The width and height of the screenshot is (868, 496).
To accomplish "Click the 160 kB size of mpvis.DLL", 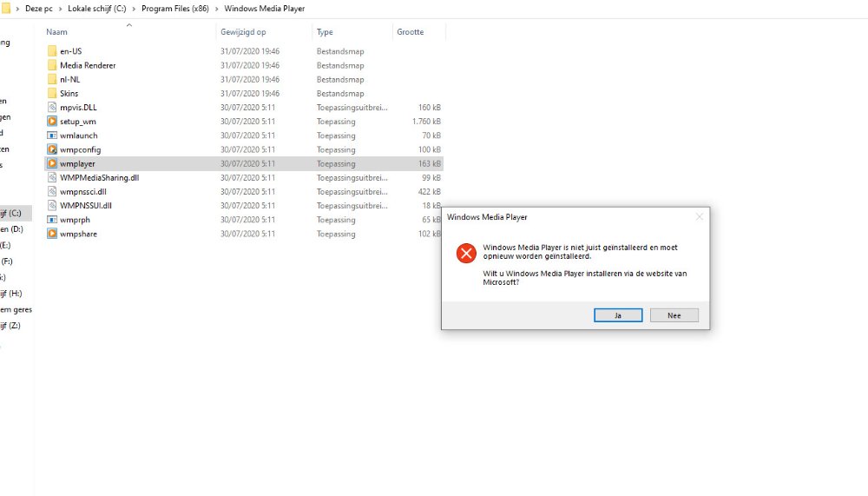I will click(430, 108).
